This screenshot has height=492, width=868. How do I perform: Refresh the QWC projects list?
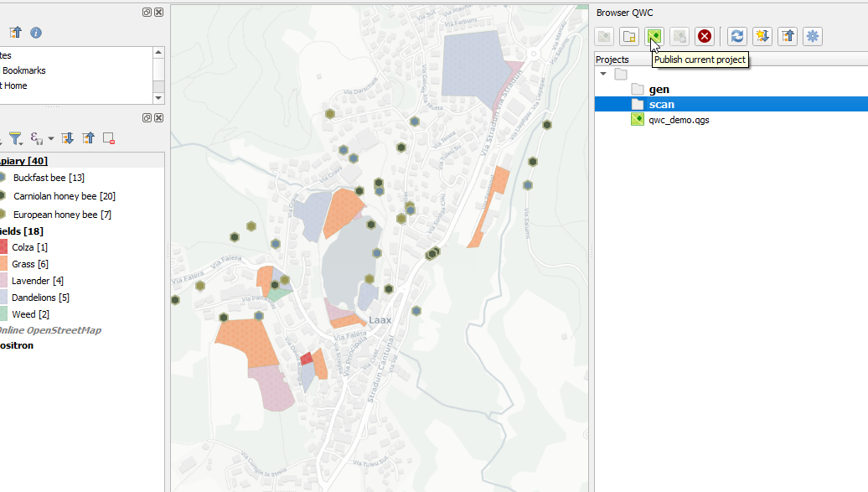(x=736, y=36)
